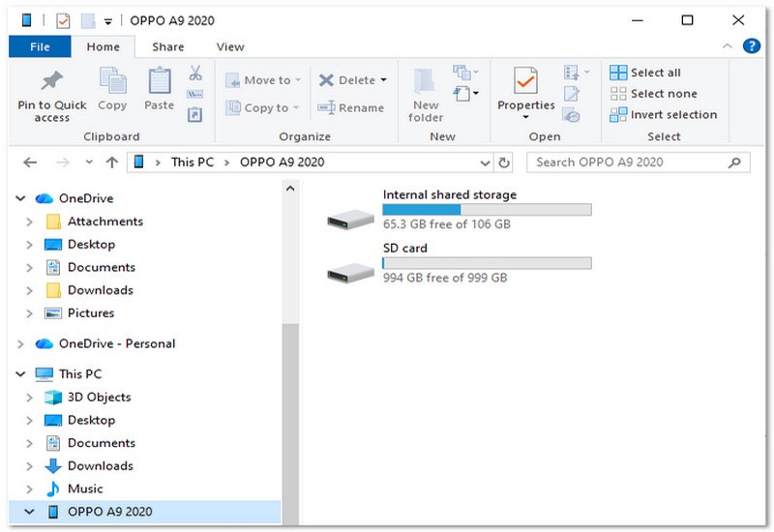The width and height of the screenshot is (774, 532).
Task: Click the Copy path icon
Action: (195, 94)
